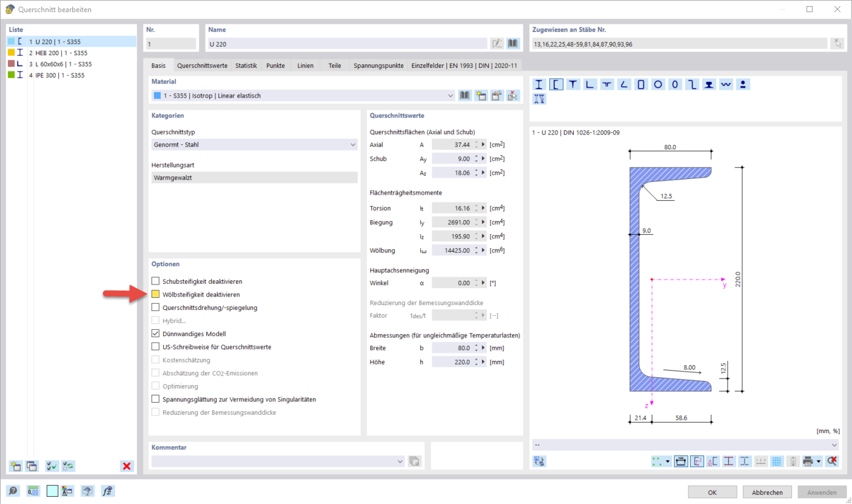Open the material library book icon

click(466, 96)
